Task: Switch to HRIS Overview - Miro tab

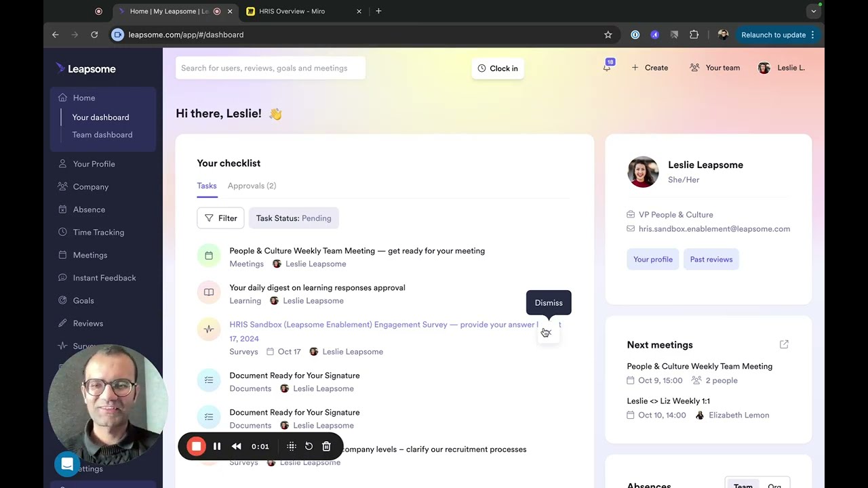Action: coord(304,11)
